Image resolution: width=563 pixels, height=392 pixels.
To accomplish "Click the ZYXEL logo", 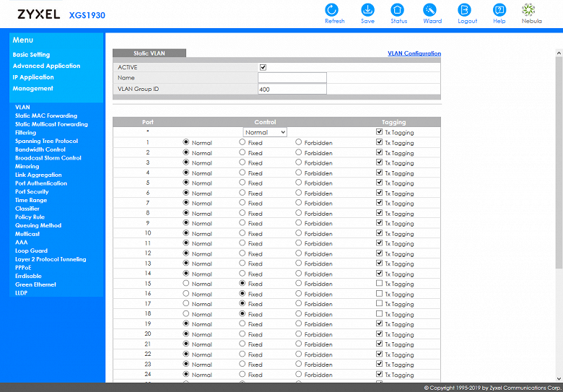I will (x=38, y=14).
